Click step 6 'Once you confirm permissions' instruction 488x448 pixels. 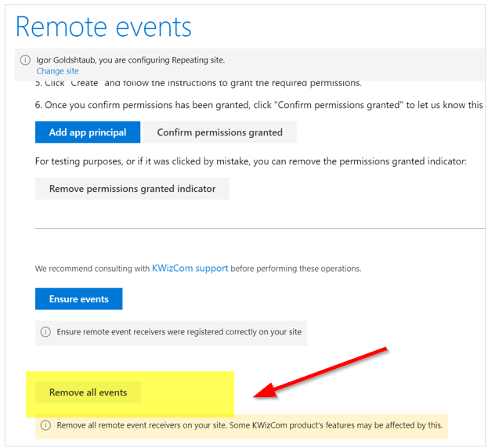coord(259,105)
